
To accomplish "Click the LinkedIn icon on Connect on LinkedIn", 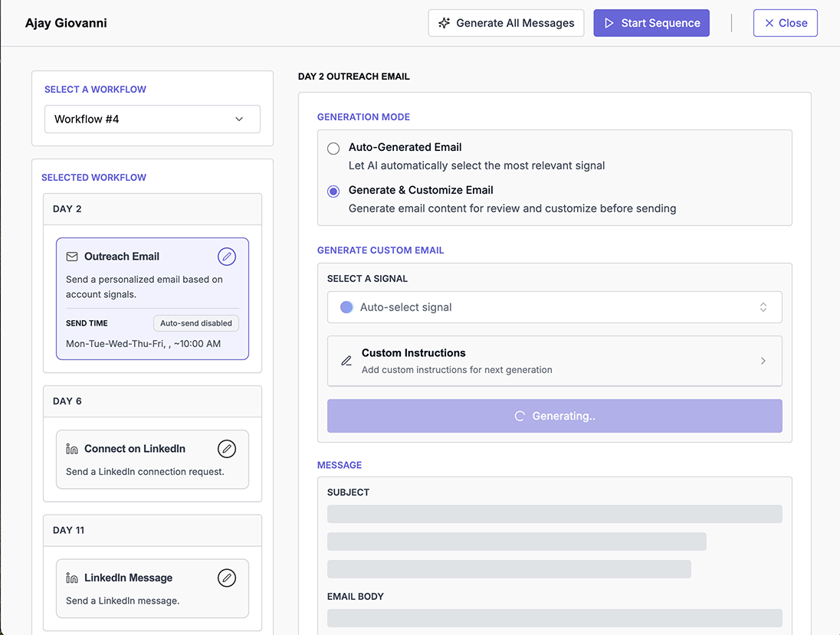I will click(71, 448).
